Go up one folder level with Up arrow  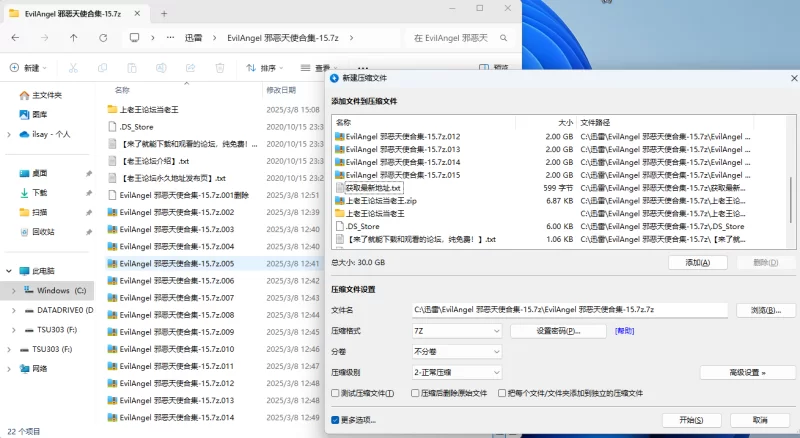click(x=73, y=38)
